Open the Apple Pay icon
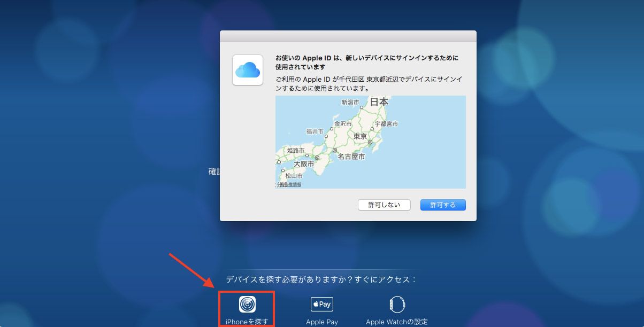Image resolution: width=644 pixels, height=327 pixels. 322,304
